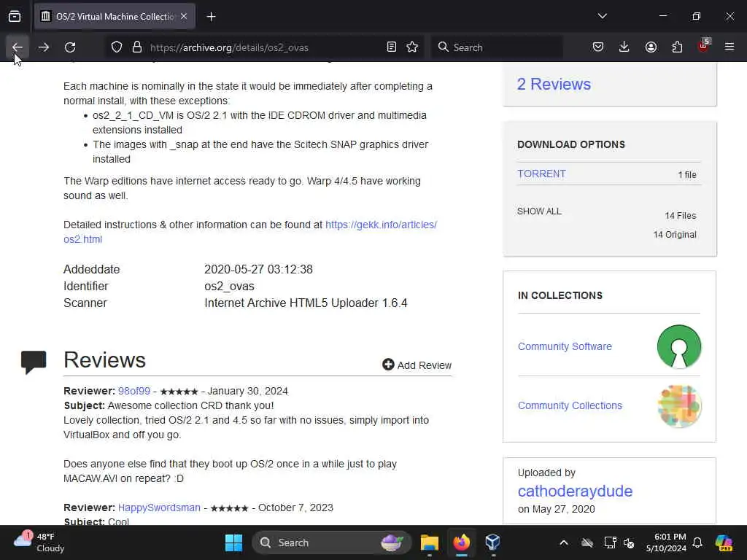Image resolution: width=747 pixels, height=560 pixels.
Task: Download via the TORRENT link
Action: click(x=541, y=174)
